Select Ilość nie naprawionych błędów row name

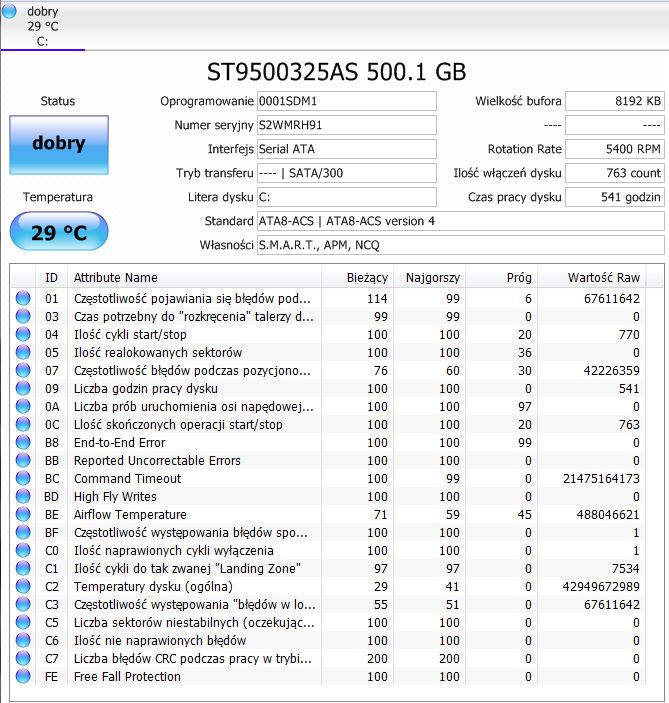pos(160,640)
